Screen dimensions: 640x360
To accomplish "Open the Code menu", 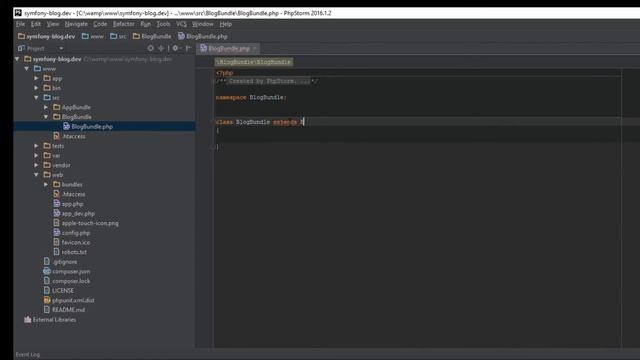I will [x=100, y=24].
